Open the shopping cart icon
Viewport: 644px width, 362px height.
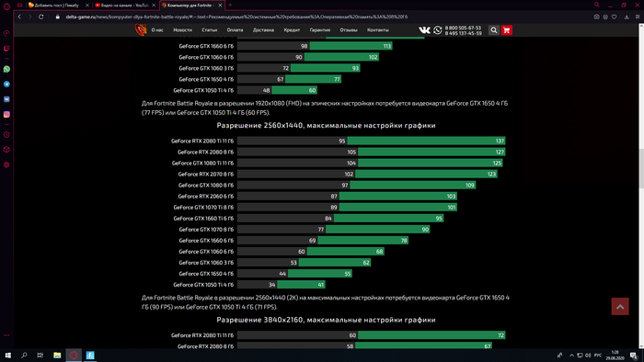click(506, 30)
